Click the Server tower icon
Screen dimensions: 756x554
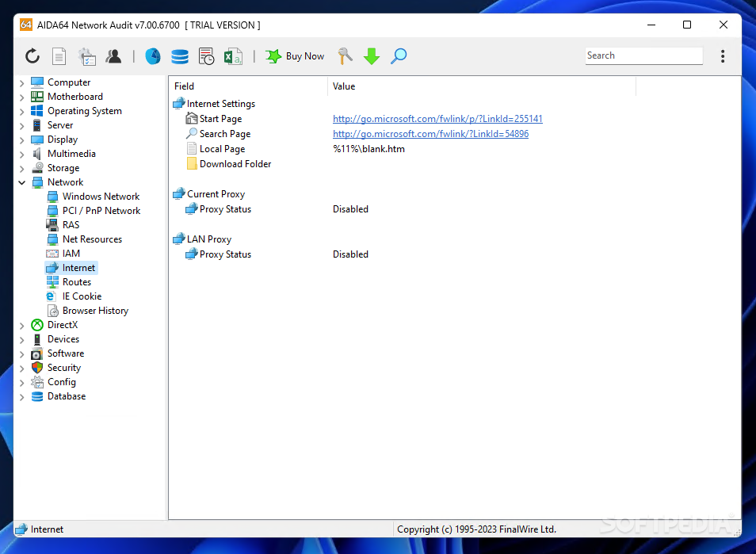pos(37,125)
